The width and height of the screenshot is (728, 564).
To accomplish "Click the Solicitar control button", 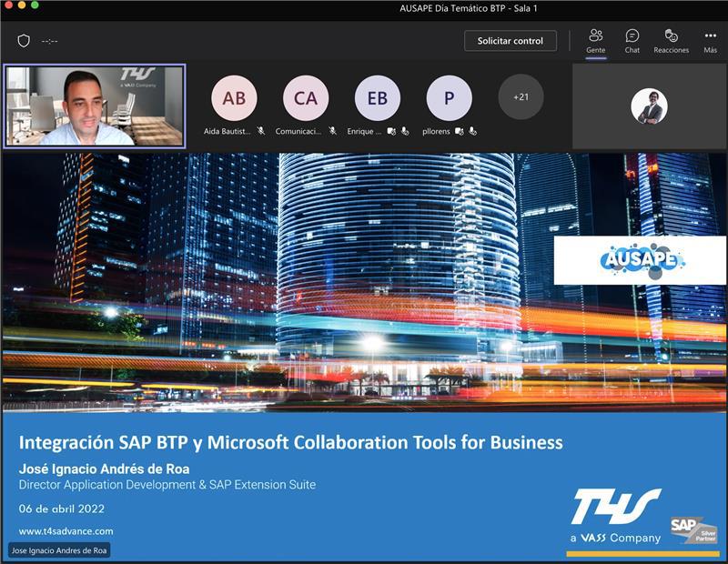I will click(511, 41).
